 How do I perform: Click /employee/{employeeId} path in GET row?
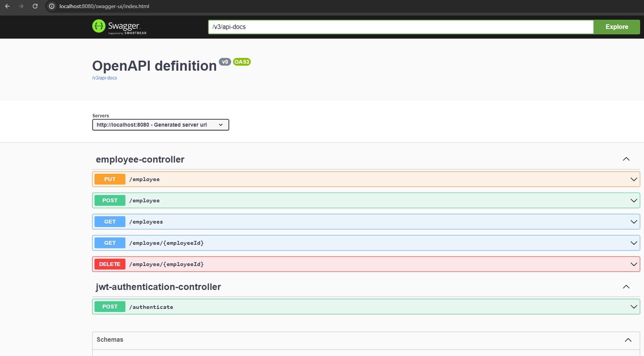click(166, 243)
